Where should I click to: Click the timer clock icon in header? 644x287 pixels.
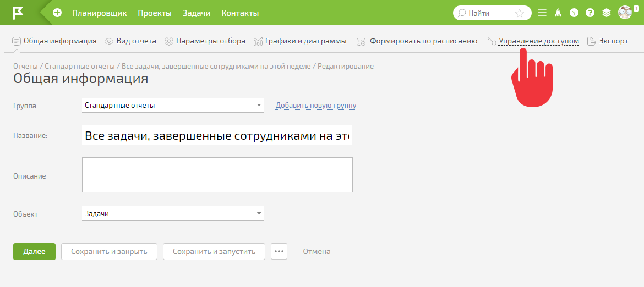coord(574,13)
